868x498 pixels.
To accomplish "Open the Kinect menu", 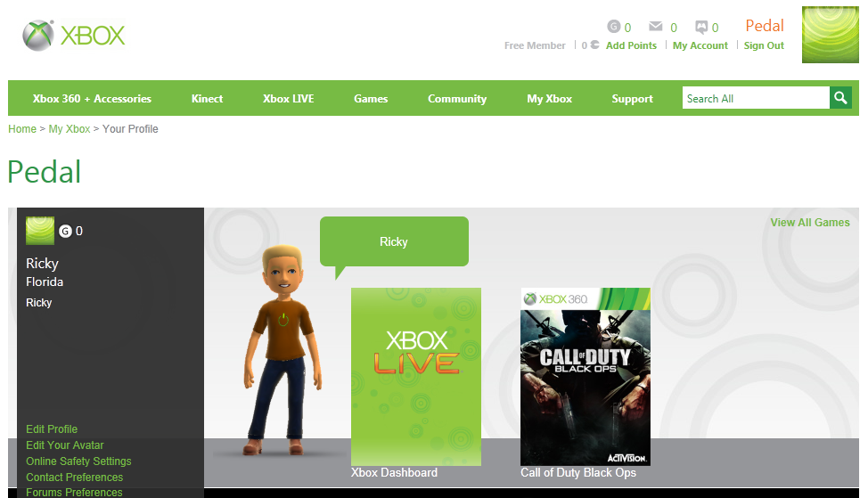I will 207,99.
